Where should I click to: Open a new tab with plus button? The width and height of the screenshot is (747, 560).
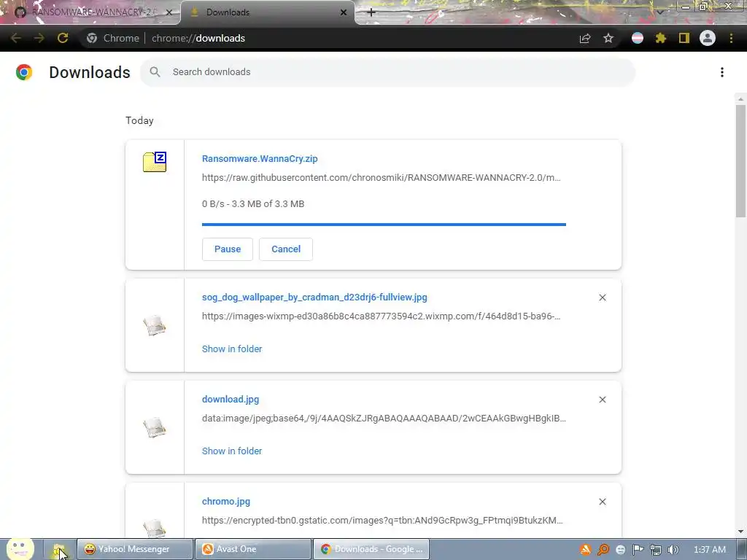pyautogui.click(x=371, y=12)
